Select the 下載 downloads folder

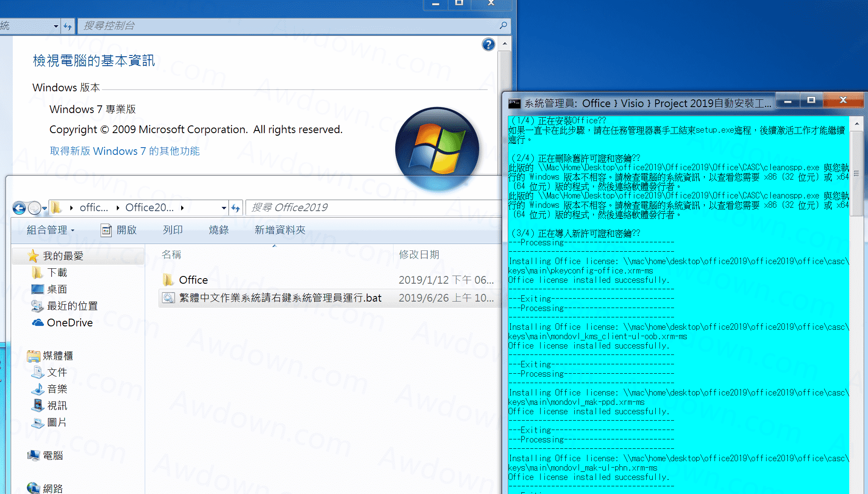(x=57, y=273)
